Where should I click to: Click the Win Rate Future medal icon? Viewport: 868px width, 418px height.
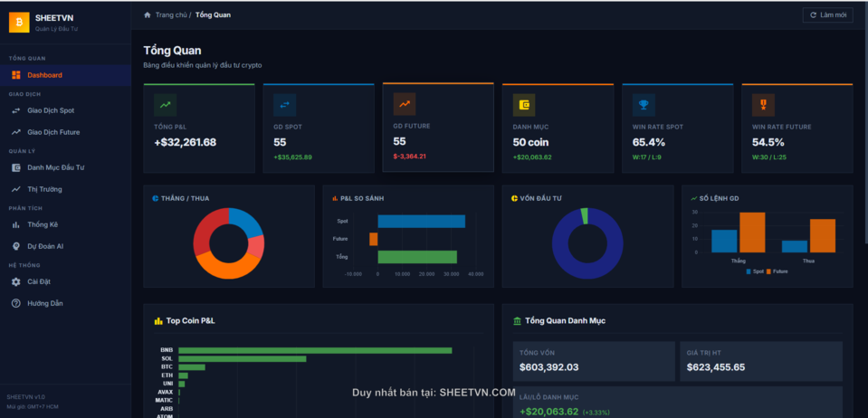763,105
